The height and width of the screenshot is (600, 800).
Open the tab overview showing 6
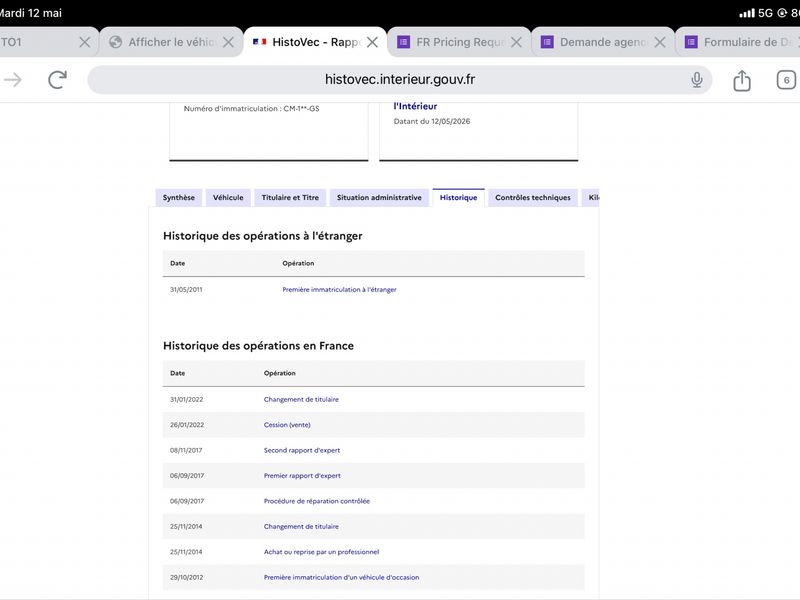coord(786,80)
